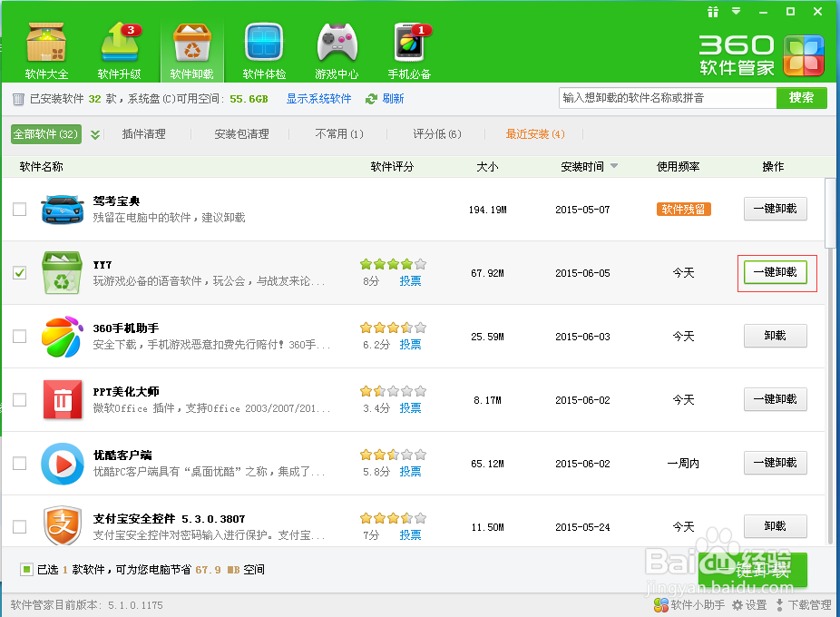Click 一键卸载 for 驾考宝典

pyautogui.click(x=776, y=209)
